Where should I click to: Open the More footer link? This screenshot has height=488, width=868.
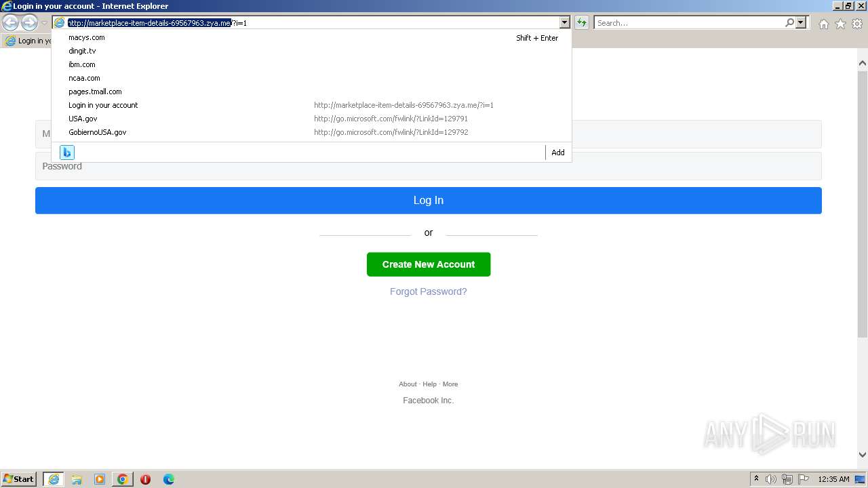(x=450, y=384)
